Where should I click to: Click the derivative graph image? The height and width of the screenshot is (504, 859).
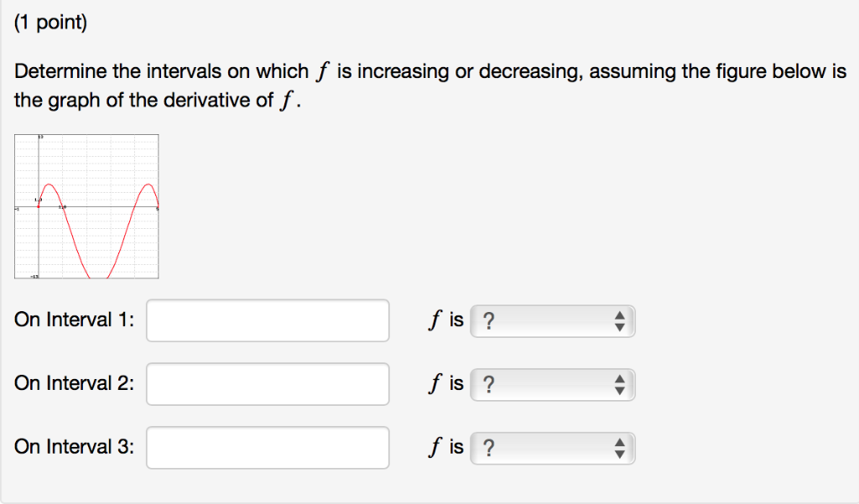(x=86, y=206)
